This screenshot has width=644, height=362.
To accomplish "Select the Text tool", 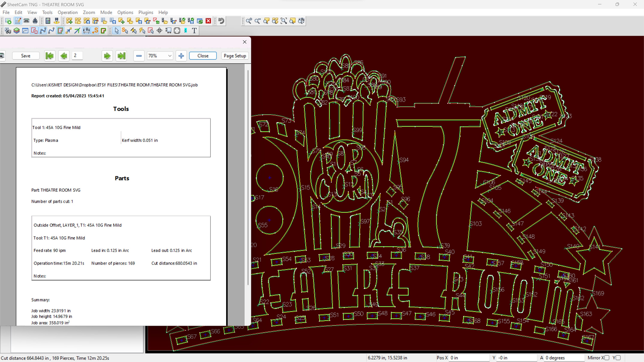I will coord(194,30).
